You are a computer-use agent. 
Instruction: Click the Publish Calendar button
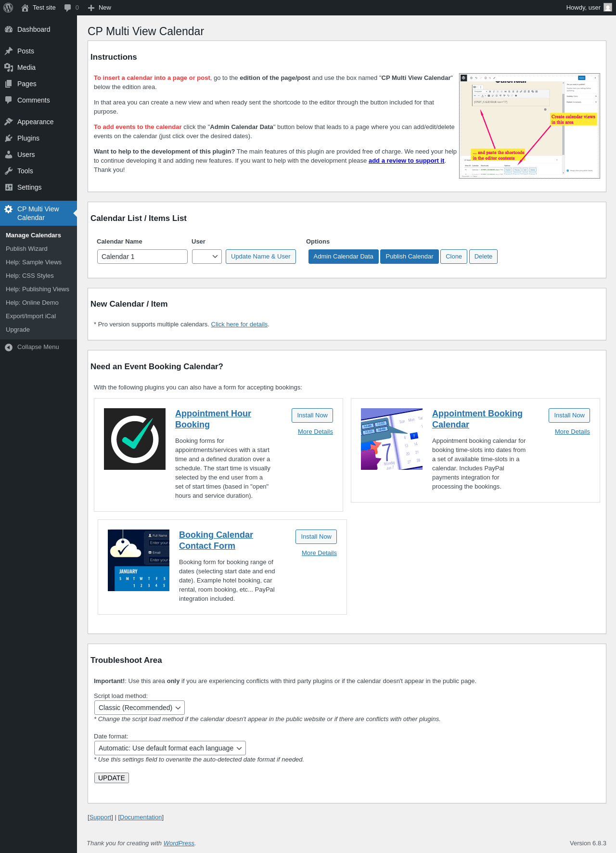410,257
